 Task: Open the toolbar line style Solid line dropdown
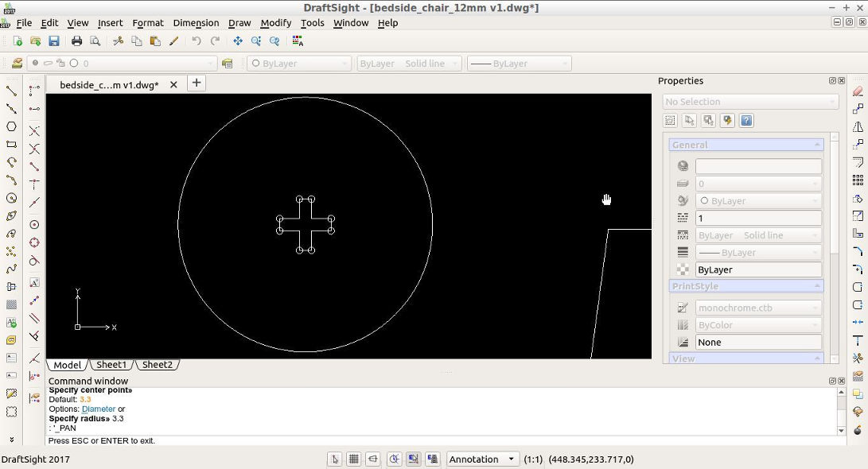pyautogui.click(x=409, y=63)
